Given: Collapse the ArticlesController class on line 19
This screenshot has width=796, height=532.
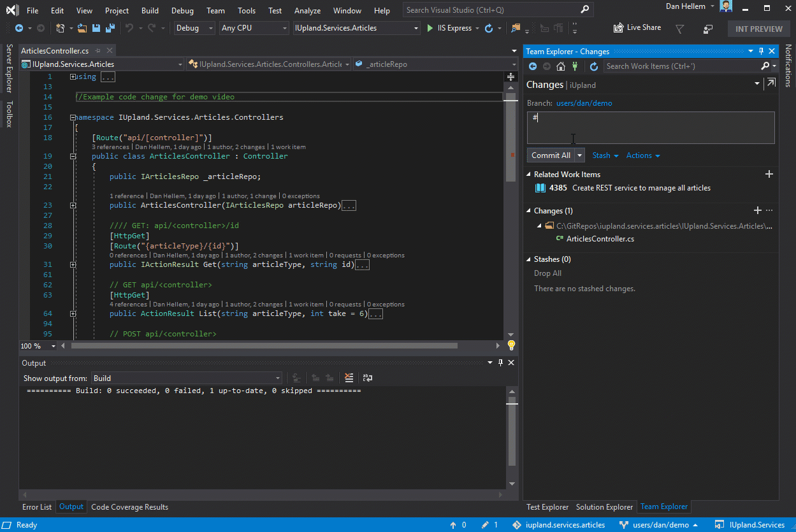Looking at the screenshot, I should point(73,156).
